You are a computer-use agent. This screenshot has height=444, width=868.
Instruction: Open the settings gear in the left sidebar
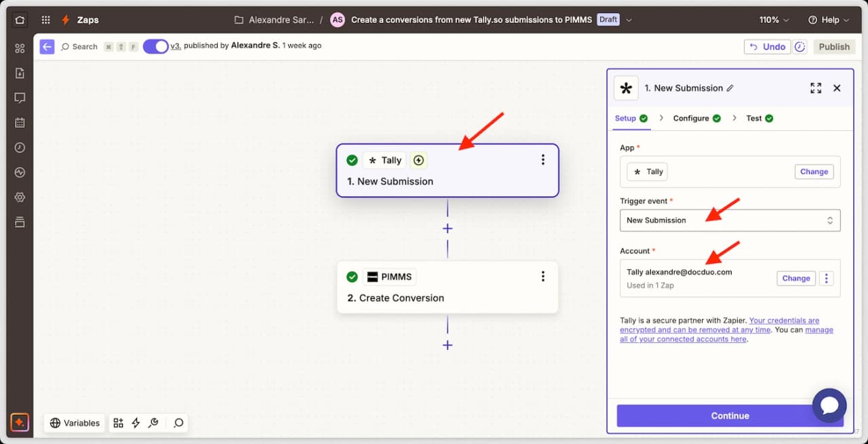pyautogui.click(x=20, y=197)
